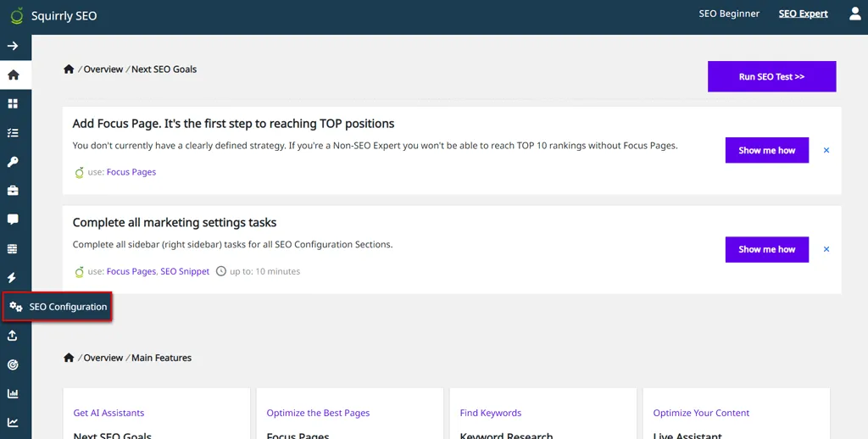
Task: Open the home icon in the sidebar
Action: (x=14, y=75)
